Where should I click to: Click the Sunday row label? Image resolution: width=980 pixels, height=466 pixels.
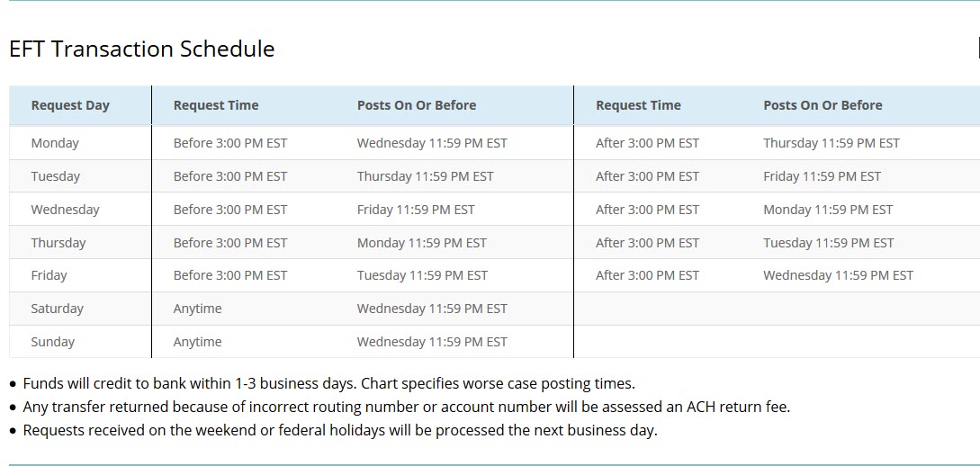(x=53, y=342)
